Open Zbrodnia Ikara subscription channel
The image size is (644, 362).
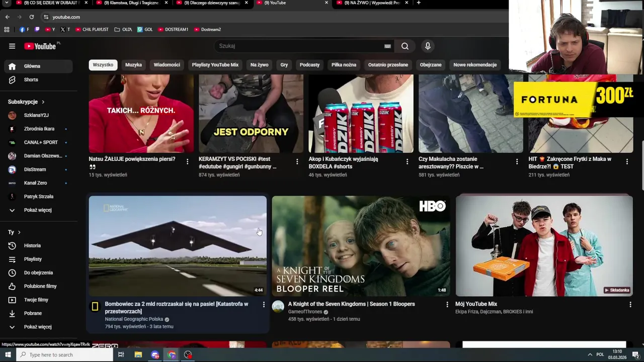click(38, 129)
